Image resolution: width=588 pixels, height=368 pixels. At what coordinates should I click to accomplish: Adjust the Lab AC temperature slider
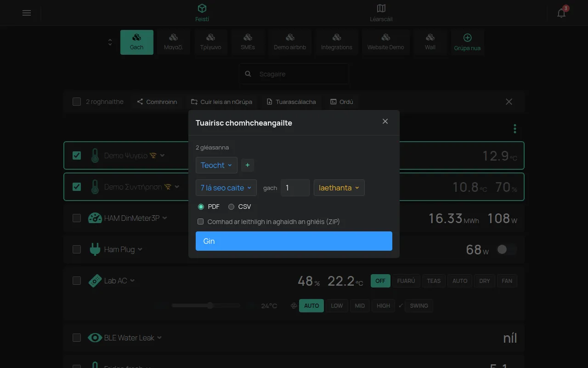[x=206, y=305]
